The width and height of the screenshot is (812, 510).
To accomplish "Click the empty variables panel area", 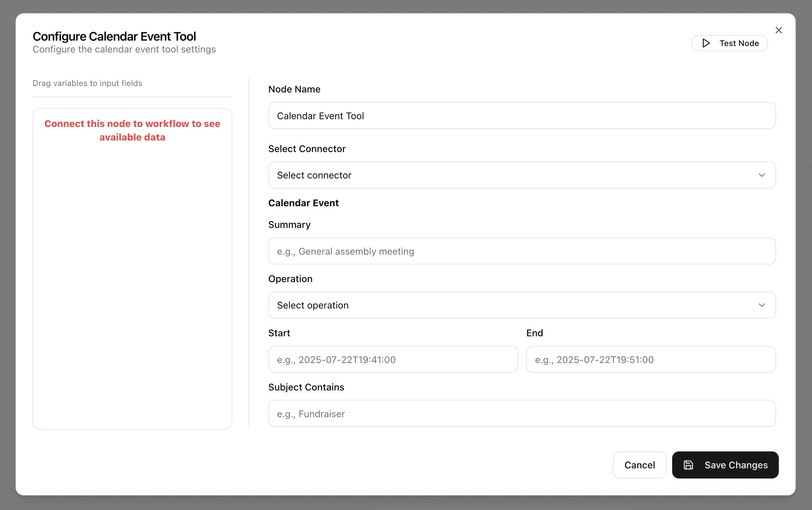I will tap(132, 288).
